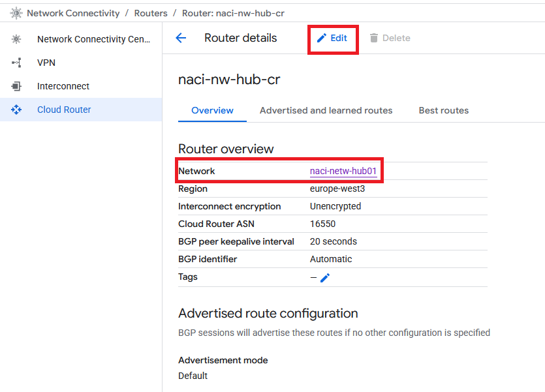Viewport: 545px width, 392px height.
Task: Open the naci-netw-hub01 network link
Action: pos(343,171)
